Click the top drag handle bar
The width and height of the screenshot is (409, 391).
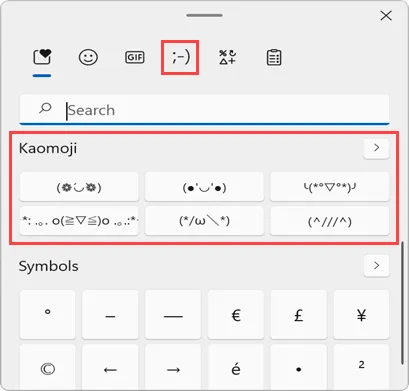coord(204,15)
